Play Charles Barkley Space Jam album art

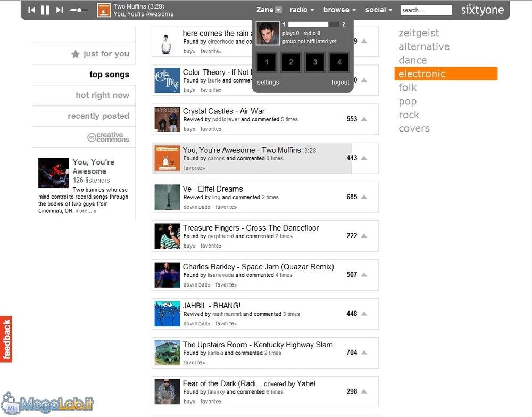pyautogui.click(x=167, y=275)
